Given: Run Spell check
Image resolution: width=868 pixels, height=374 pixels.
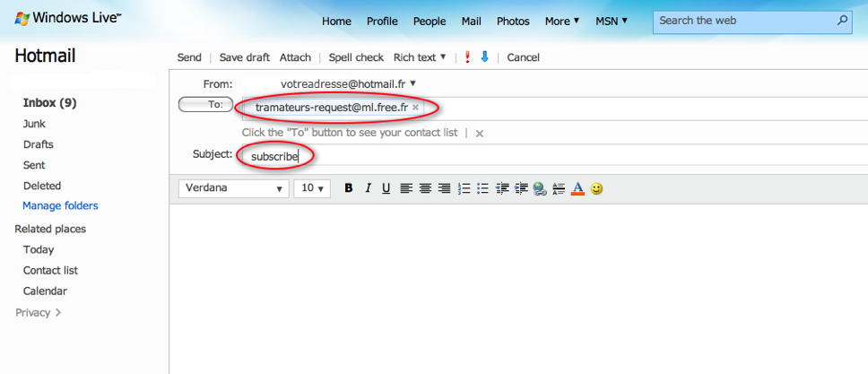Looking at the screenshot, I should click(356, 57).
